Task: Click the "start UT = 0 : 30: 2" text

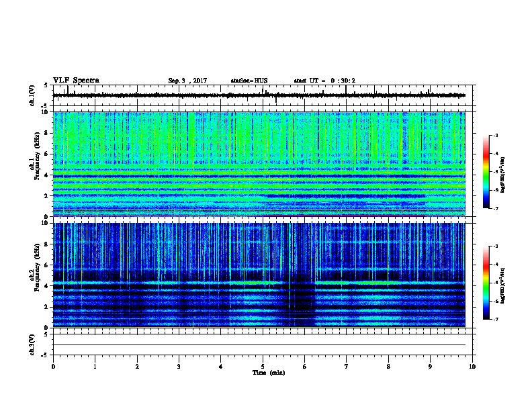Action: (x=324, y=81)
